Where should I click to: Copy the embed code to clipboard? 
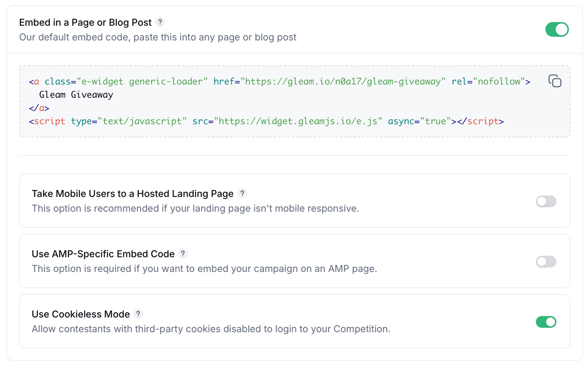tap(554, 81)
